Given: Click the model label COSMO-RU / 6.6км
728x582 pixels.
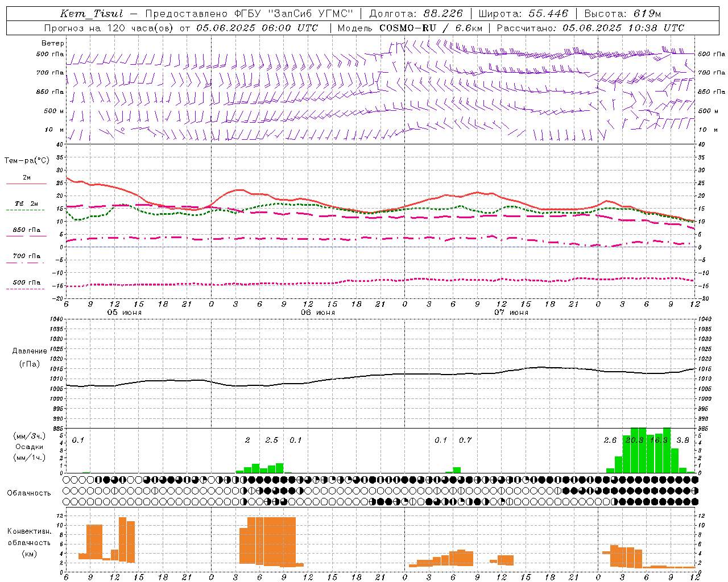Looking at the screenshot, I should coord(431,28).
